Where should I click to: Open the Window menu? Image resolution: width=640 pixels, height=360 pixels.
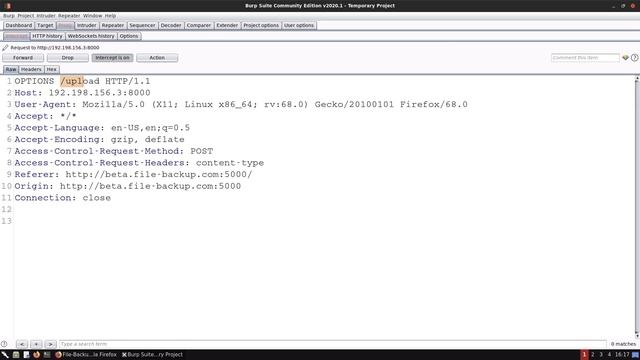(93, 16)
